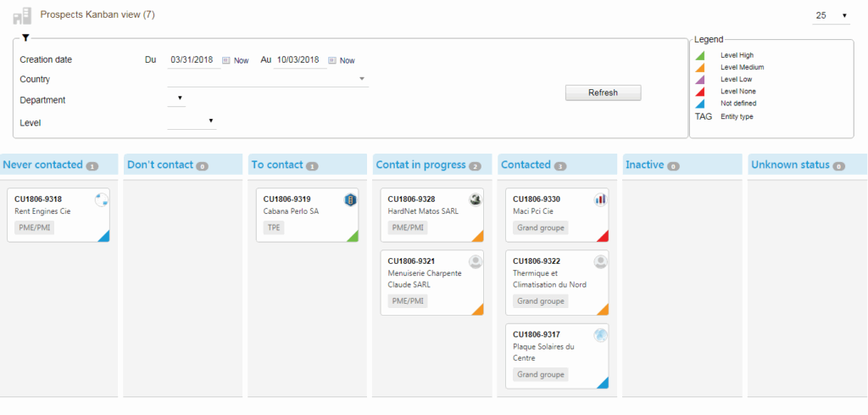Click the green Level High legend swatch

pyautogui.click(x=700, y=55)
